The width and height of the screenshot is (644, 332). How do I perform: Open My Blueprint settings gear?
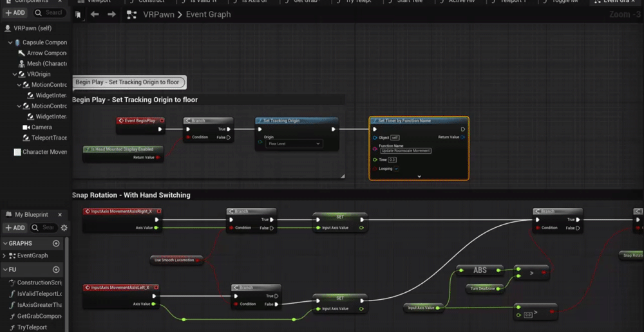point(64,228)
